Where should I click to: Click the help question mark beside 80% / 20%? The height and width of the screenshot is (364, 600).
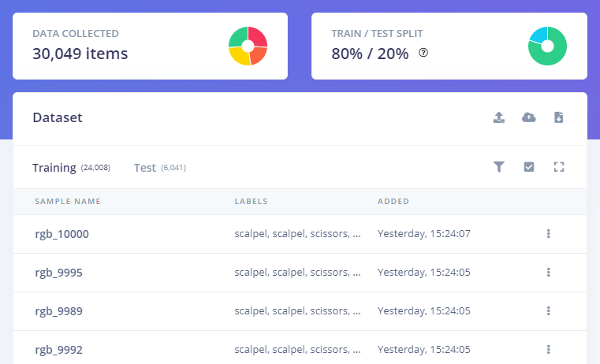[423, 52]
